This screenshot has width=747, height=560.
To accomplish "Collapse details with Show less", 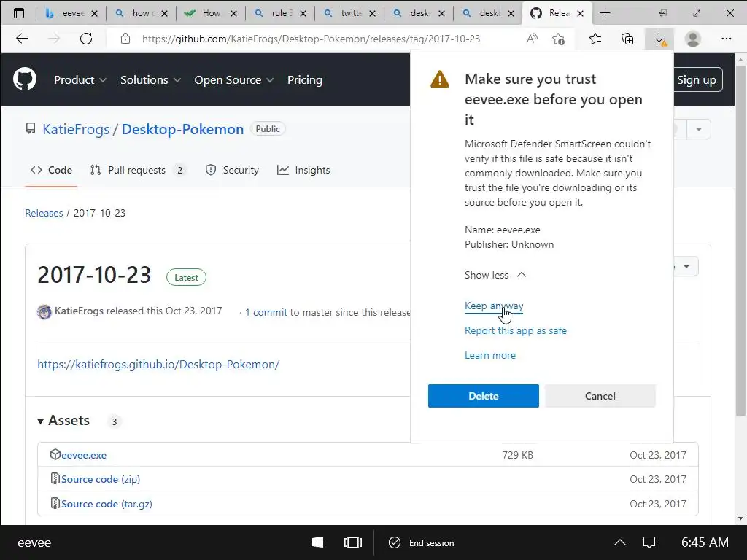I will [x=495, y=275].
